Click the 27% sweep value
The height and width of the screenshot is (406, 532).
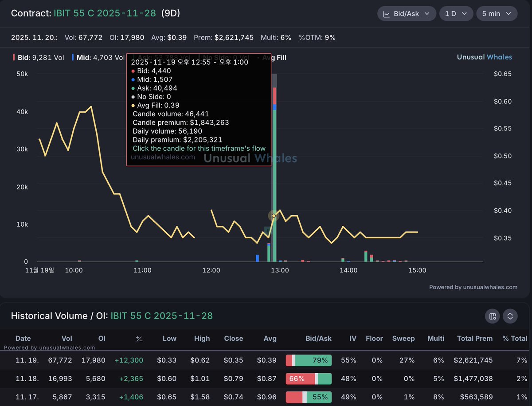(407, 360)
